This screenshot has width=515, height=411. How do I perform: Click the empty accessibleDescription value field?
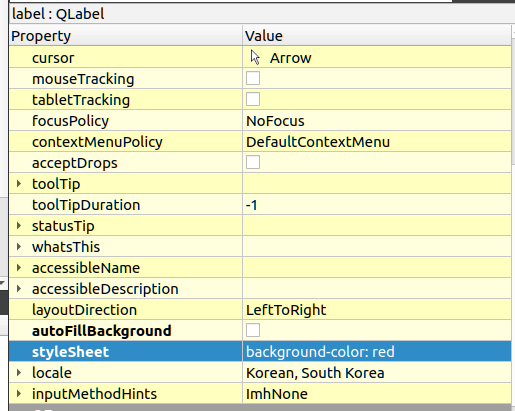(377, 289)
